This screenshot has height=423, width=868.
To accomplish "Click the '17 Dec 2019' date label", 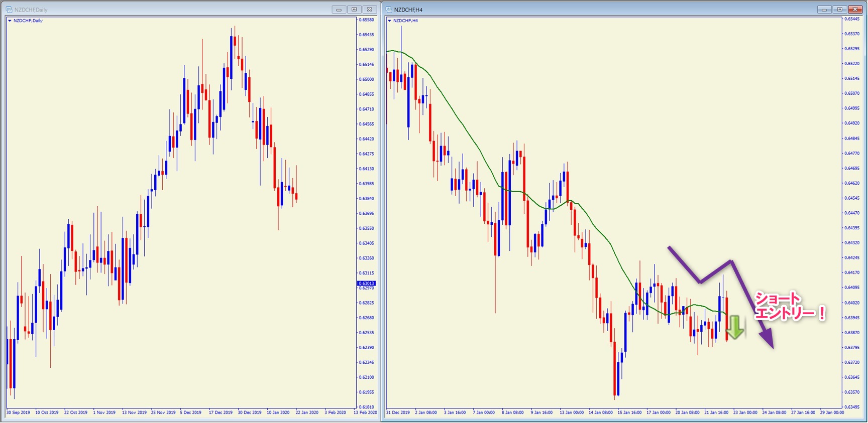I will coord(221,412).
